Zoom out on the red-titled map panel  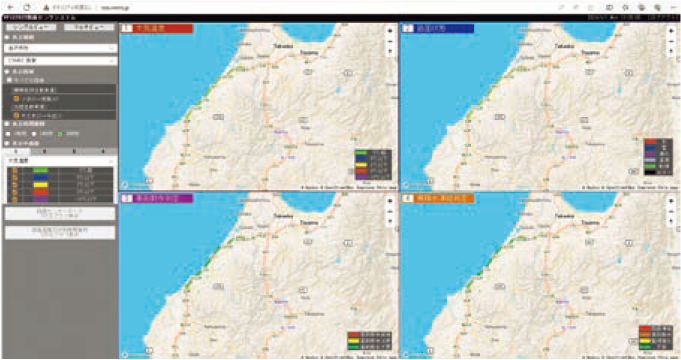click(x=390, y=41)
